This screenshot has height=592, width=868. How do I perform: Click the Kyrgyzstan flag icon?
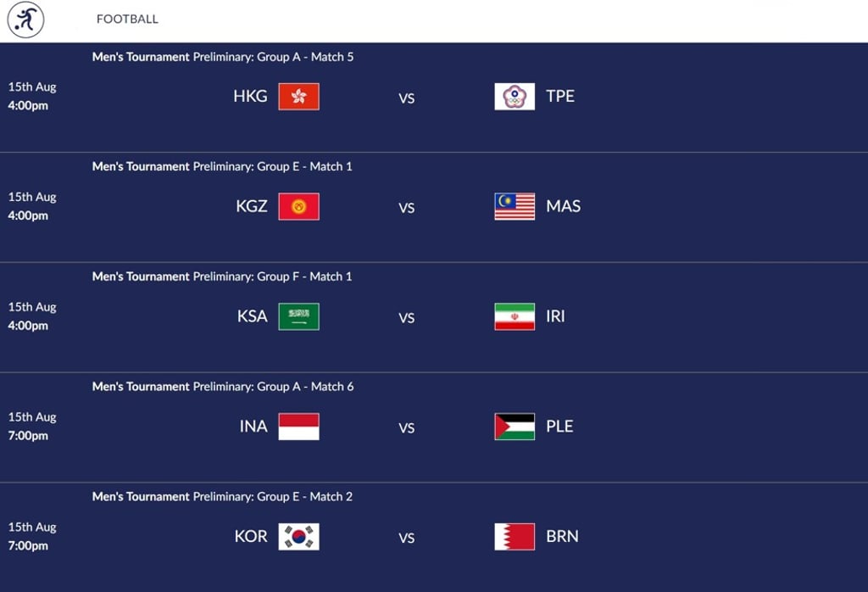point(298,206)
